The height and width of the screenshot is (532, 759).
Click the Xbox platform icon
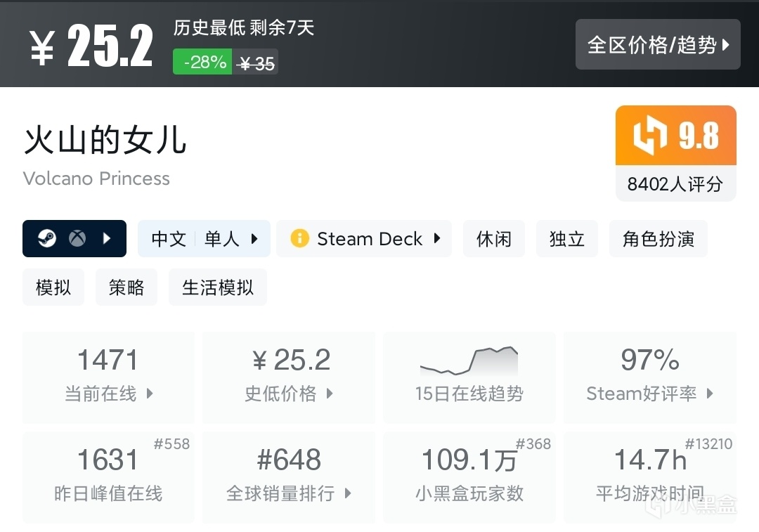(77, 238)
